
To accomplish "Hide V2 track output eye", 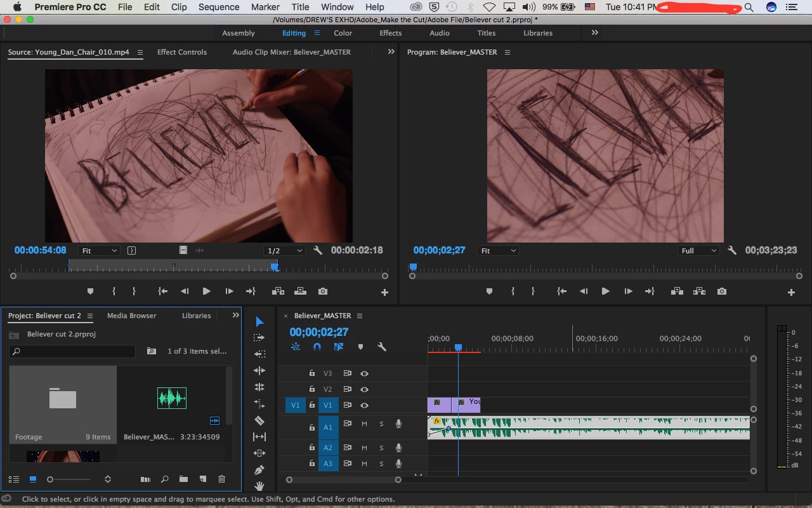I will [364, 389].
